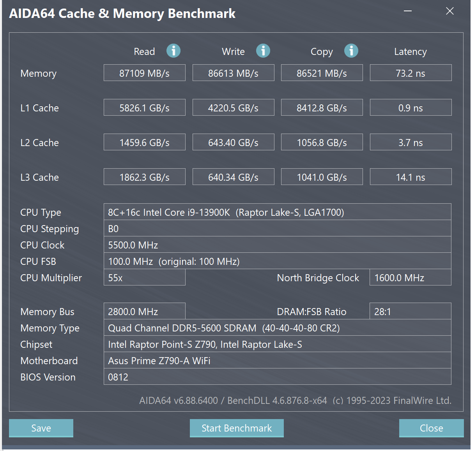
Task: Click the BIOS Version 0812 field
Action: [278, 377]
